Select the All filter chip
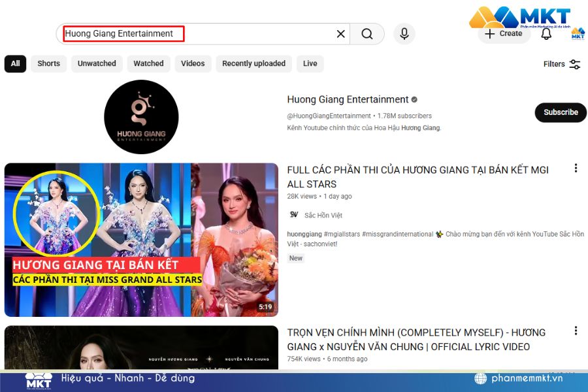588x392 pixels. [x=16, y=63]
